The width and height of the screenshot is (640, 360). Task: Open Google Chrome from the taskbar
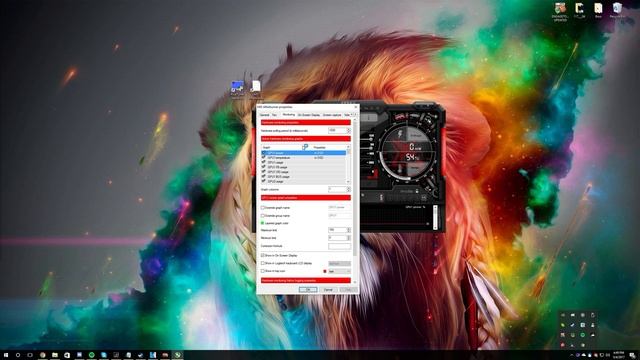pos(42,355)
